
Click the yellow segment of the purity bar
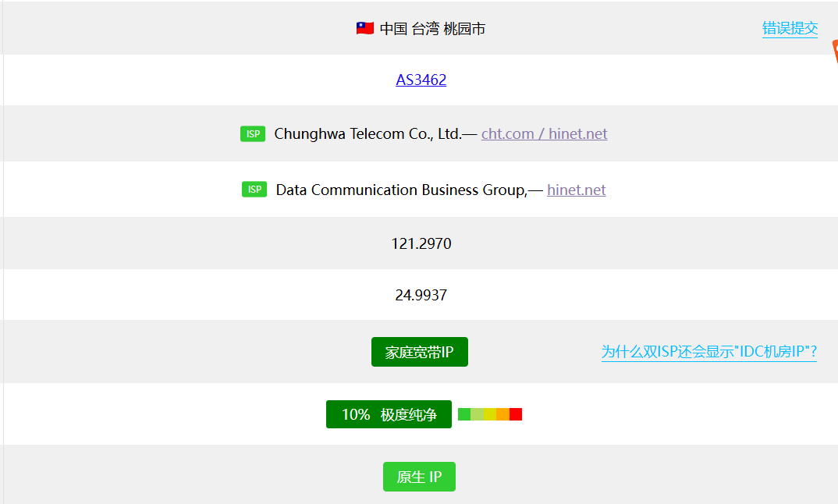pos(490,414)
